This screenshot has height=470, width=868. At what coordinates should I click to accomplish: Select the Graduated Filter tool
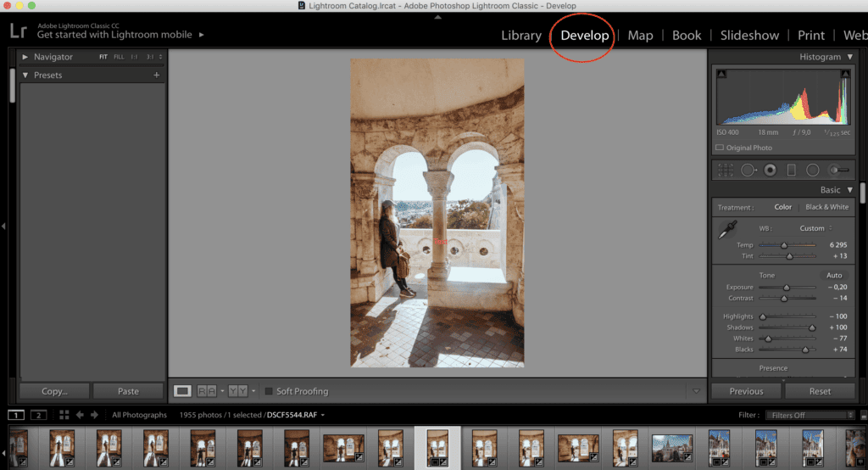coord(791,170)
